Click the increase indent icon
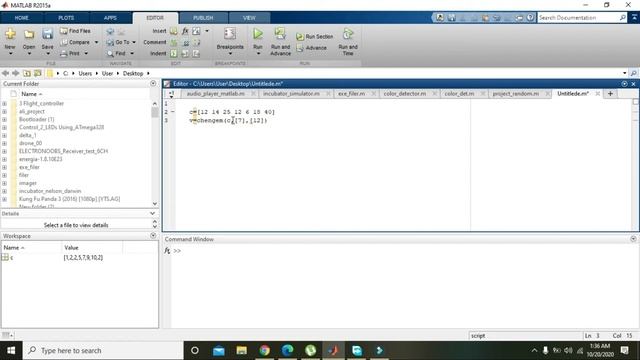640x360 pixels. pos(185,53)
